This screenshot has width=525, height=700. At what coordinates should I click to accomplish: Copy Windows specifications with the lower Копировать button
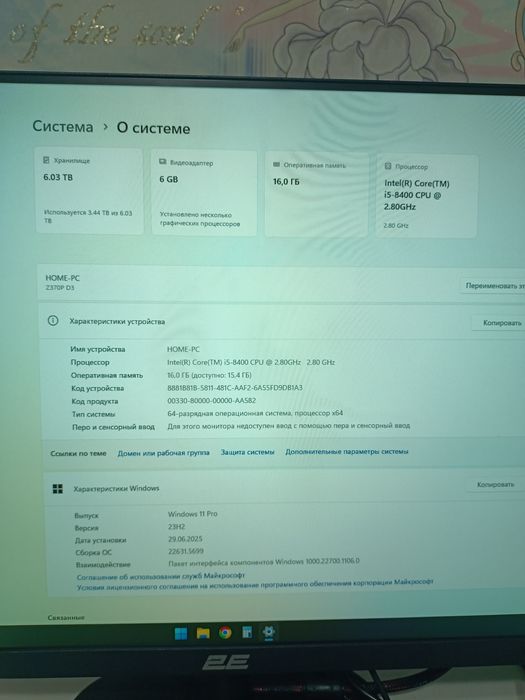pos(495,484)
